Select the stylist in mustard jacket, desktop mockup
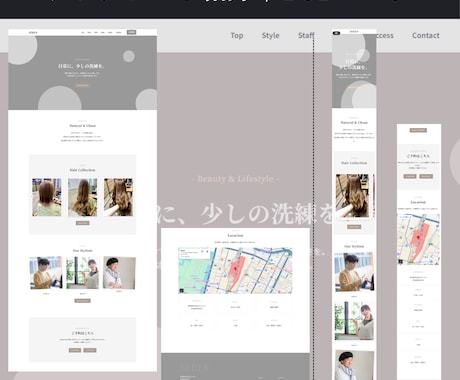 pos(46,273)
